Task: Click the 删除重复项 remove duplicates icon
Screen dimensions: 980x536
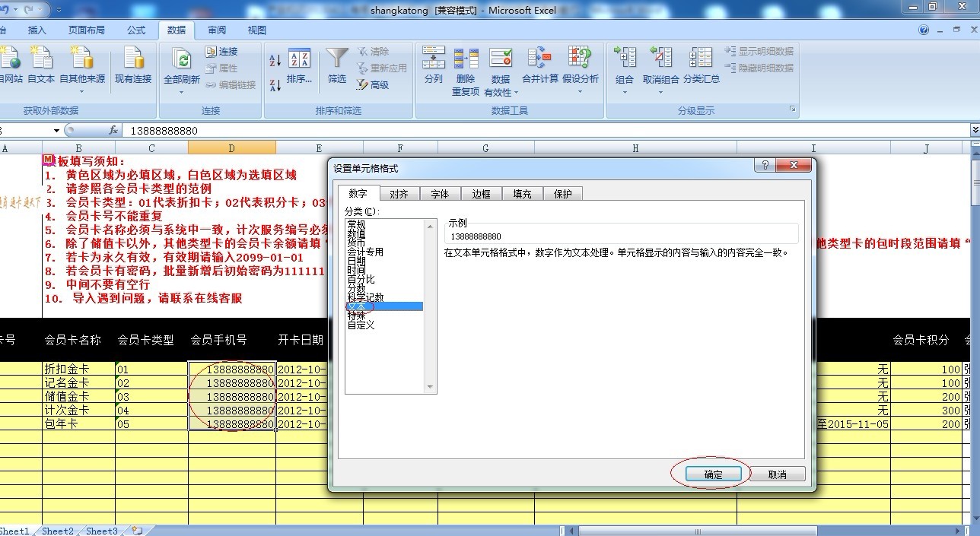Action: (x=466, y=59)
